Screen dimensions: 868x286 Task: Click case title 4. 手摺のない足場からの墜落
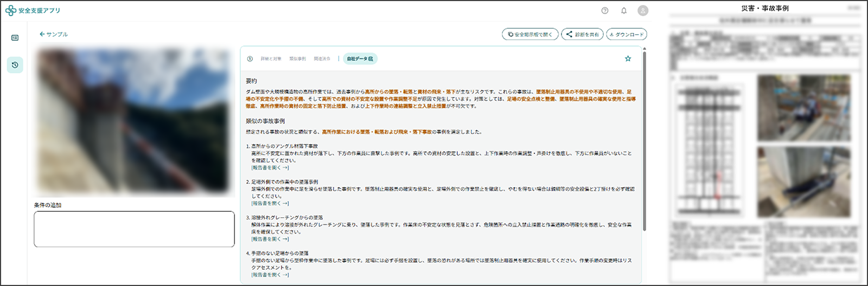click(x=277, y=253)
